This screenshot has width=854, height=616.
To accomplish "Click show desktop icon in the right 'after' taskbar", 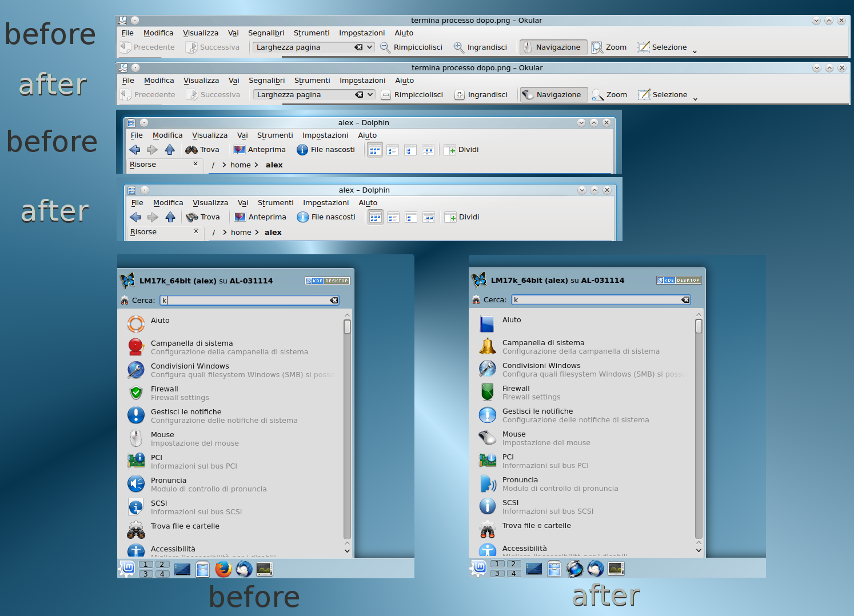I will coord(534,569).
